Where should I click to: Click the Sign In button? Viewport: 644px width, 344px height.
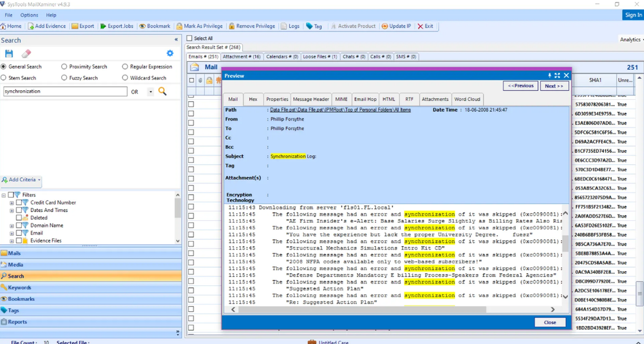633,15
